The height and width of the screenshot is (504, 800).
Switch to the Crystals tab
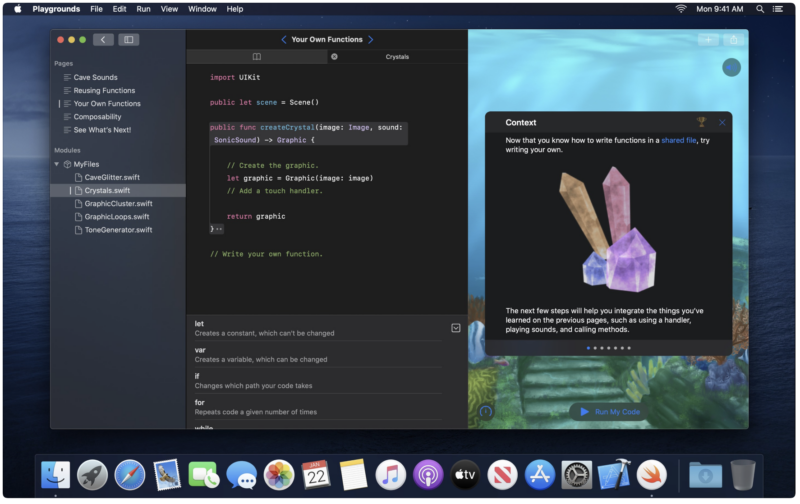pyautogui.click(x=397, y=57)
